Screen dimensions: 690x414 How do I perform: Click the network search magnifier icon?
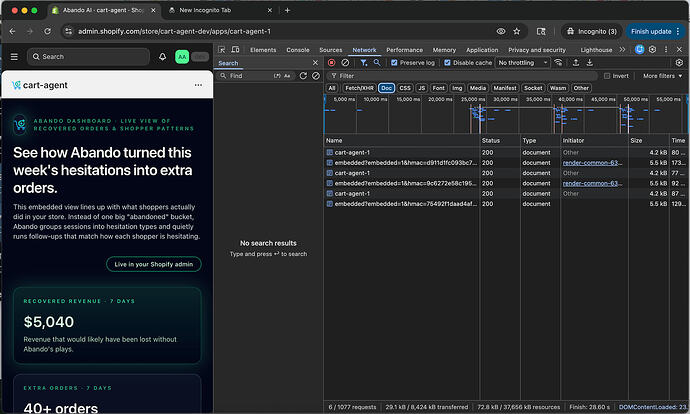coord(377,63)
